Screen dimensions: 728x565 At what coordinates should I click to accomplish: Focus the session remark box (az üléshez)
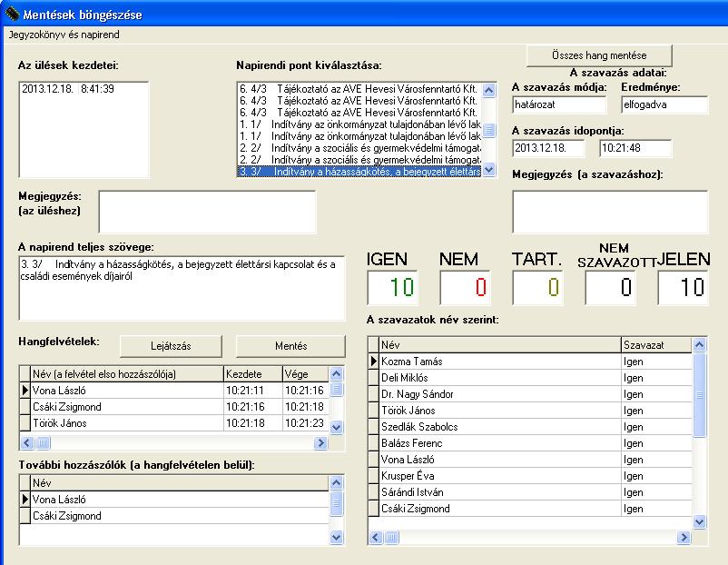pyautogui.click(x=207, y=212)
